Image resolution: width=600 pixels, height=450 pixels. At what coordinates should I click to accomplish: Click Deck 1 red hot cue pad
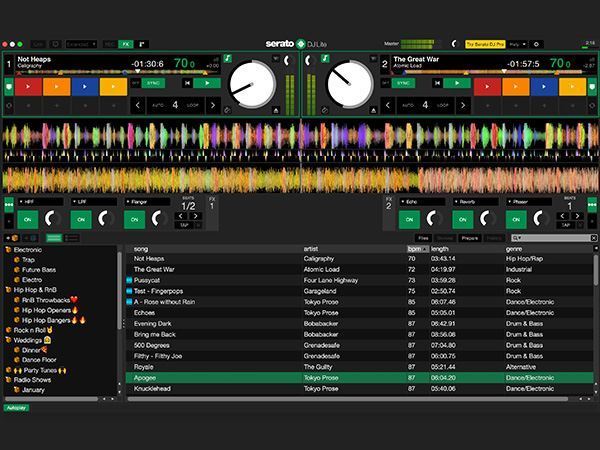tap(29, 85)
